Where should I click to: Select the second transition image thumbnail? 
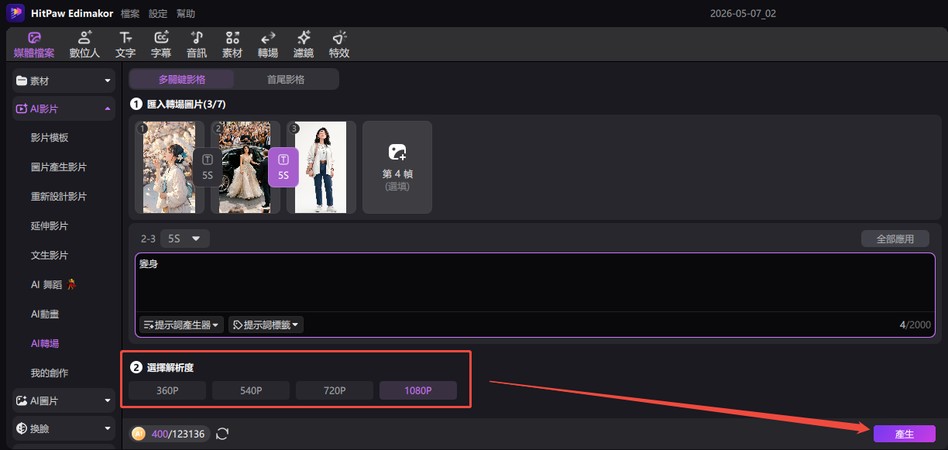tap(244, 168)
